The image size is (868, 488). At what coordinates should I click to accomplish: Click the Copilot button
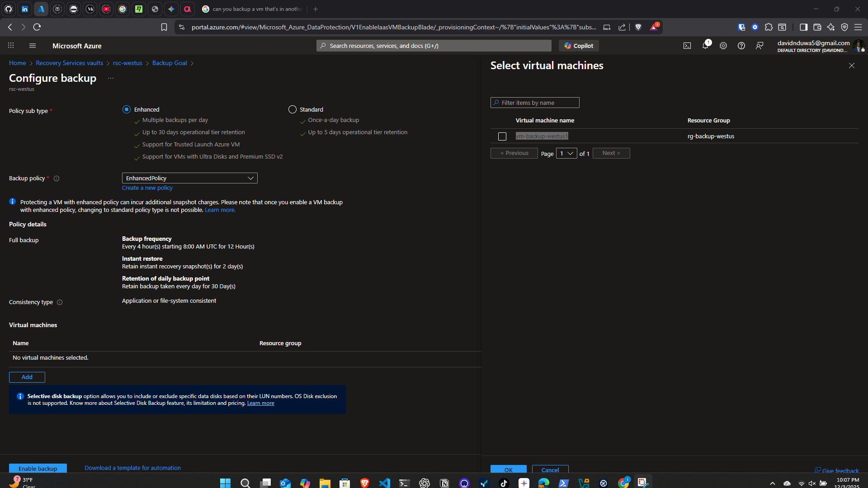(579, 46)
